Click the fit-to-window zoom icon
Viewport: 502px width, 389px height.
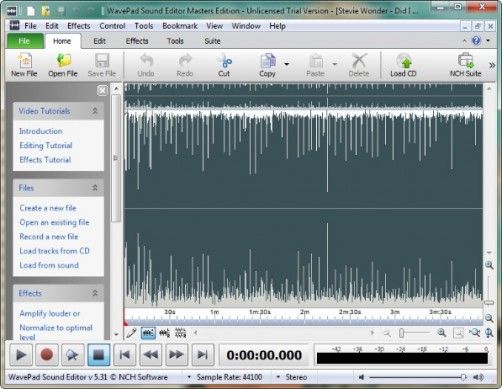pos(474,333)
